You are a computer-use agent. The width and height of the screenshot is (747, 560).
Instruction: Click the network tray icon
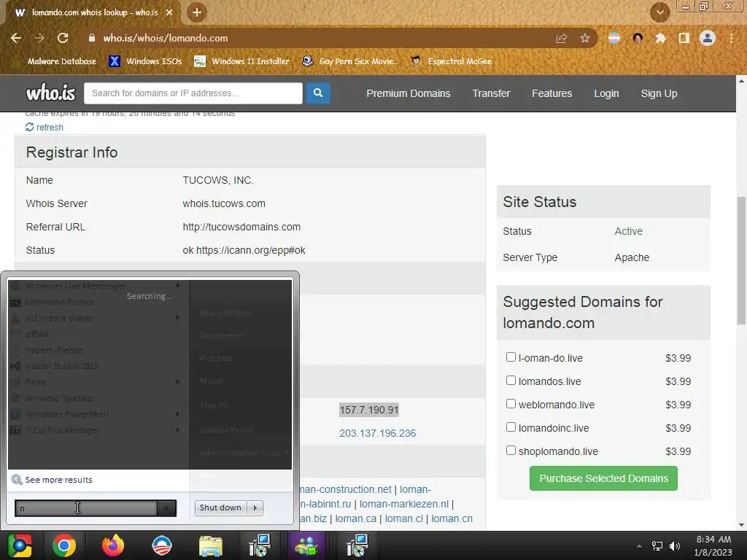coord(657,546)
